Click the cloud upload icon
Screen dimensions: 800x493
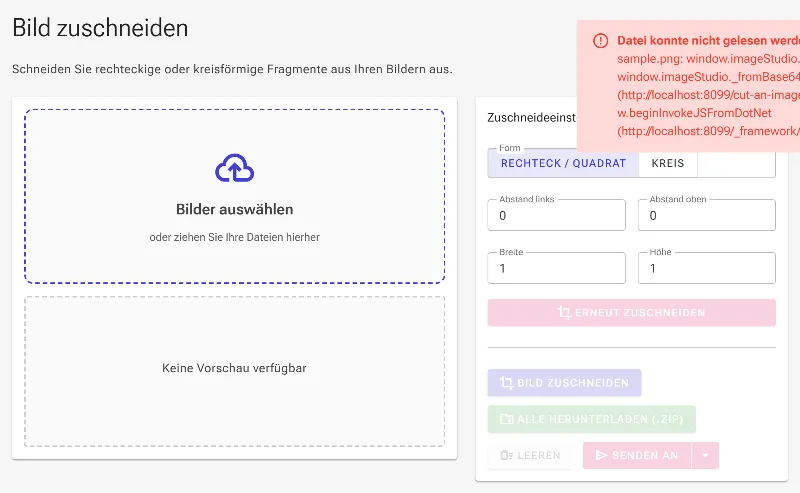point(234,168)
